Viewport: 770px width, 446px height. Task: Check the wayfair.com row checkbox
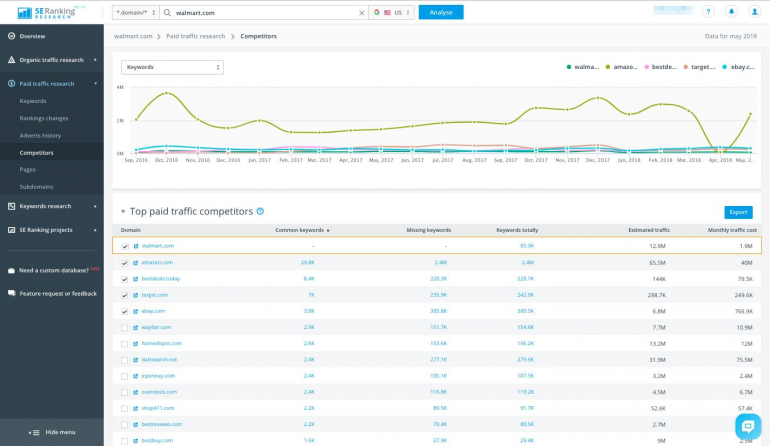click(124, 327)
